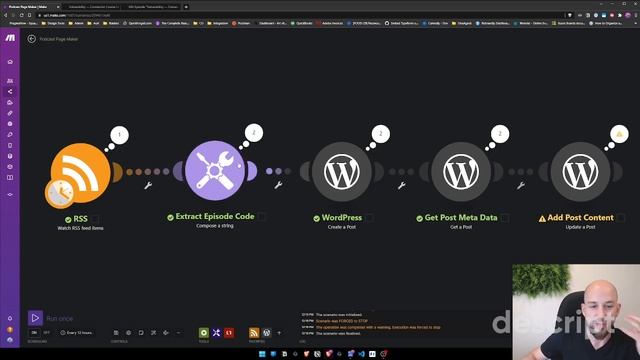Reload the page with the browser refresh button
Viewport: 640px width, 360px height.
tap(21, 15)
